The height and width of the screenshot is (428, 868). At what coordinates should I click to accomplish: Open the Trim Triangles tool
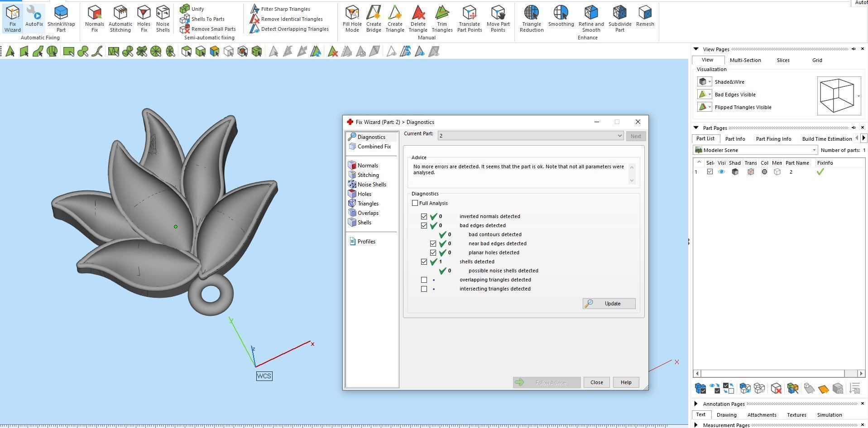coord(442,19)
